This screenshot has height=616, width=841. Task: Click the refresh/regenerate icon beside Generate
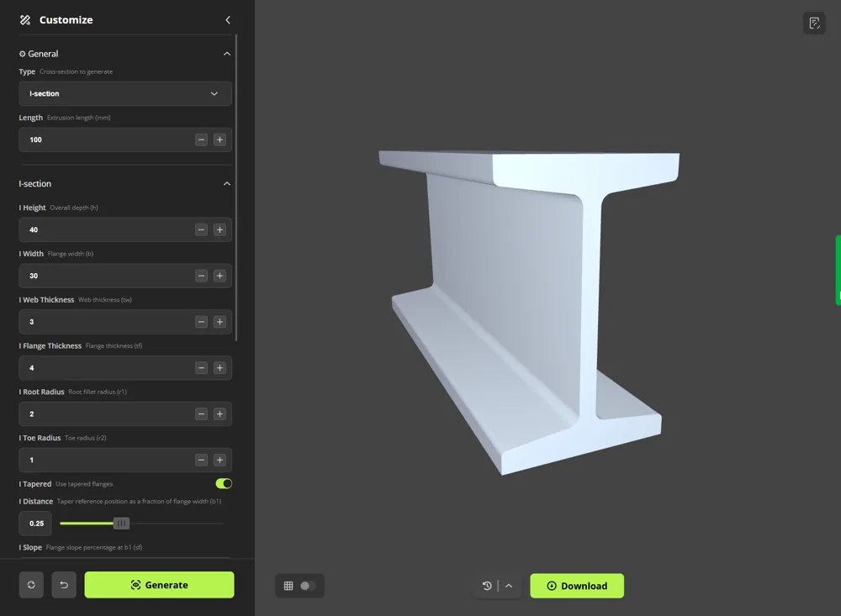point(31,584)
